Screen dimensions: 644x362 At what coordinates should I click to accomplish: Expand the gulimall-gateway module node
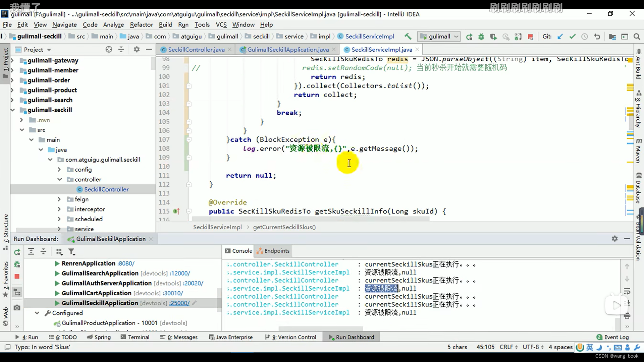point(12,60)
